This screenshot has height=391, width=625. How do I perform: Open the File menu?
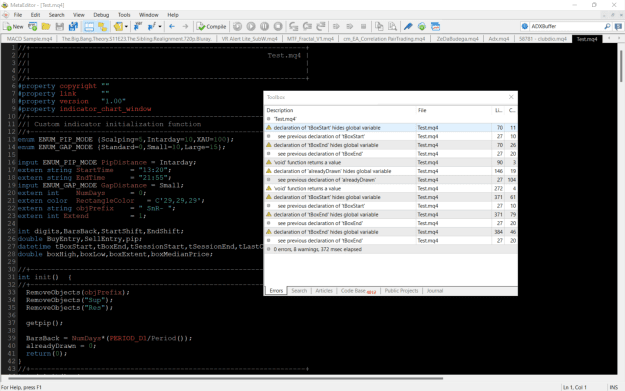click(18, 15)
